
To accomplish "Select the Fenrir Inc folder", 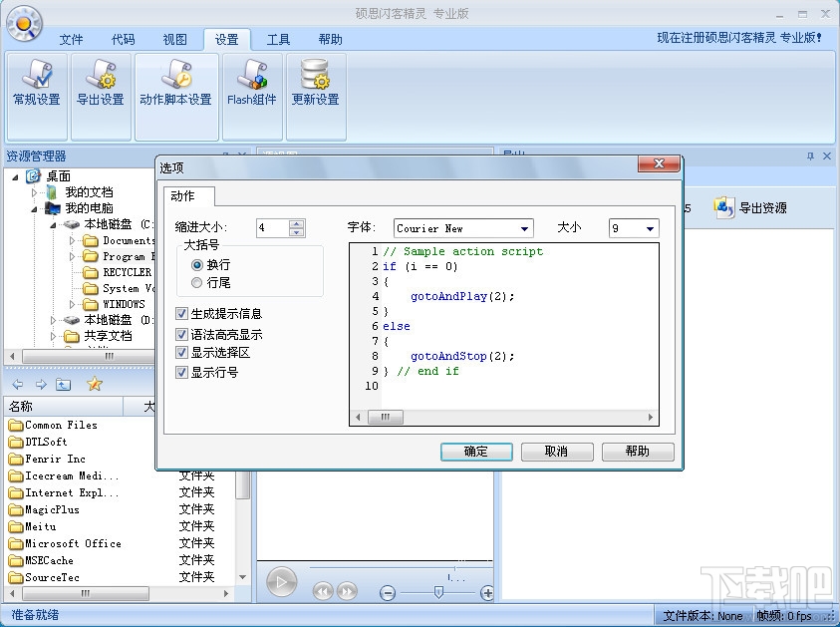I will (x=47, y=459).
